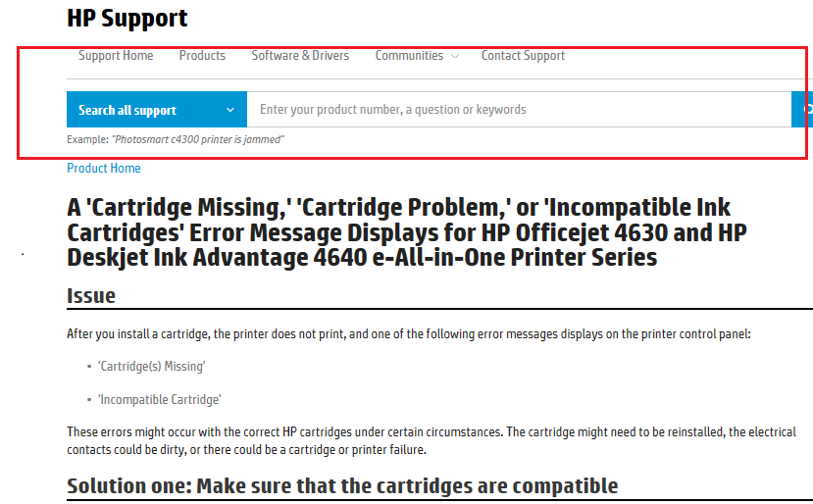Image resolution: width=813 pixels, height=504 pixels.
Task: Click the paragraph starting 'These errors might occur'
Action: (432, 440)
